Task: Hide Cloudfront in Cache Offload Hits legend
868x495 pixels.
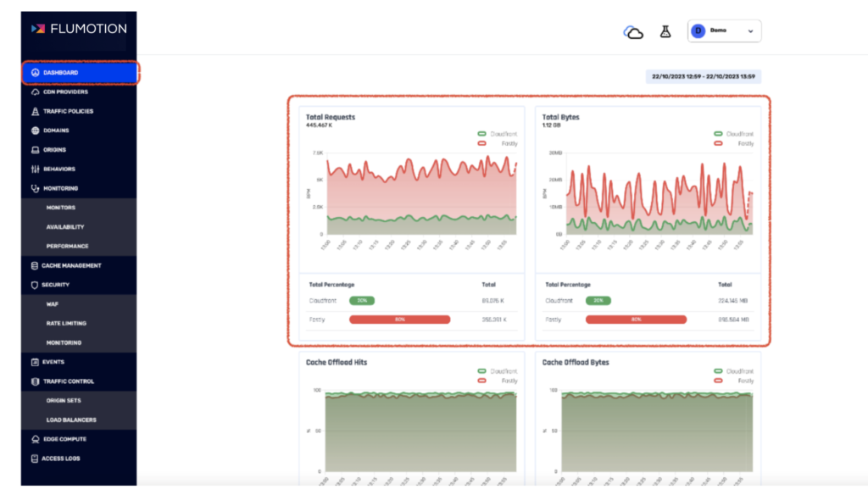Action: click(497, 371)
